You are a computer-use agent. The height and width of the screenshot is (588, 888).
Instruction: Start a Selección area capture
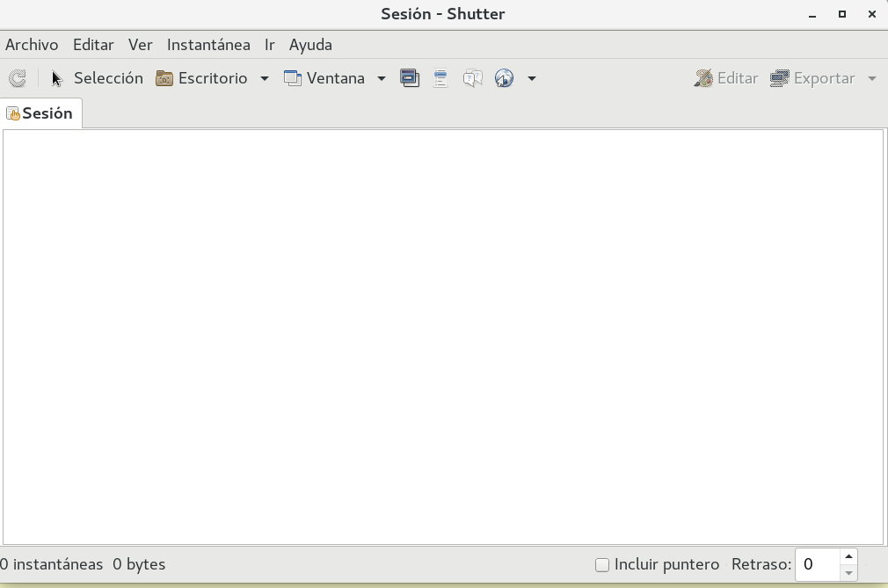(x=97, y=78)
